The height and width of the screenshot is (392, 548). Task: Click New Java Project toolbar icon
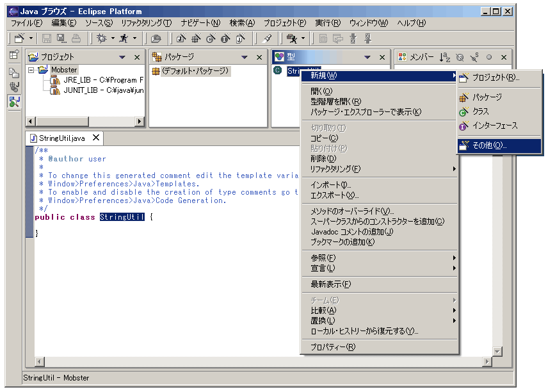coord(181,38)
